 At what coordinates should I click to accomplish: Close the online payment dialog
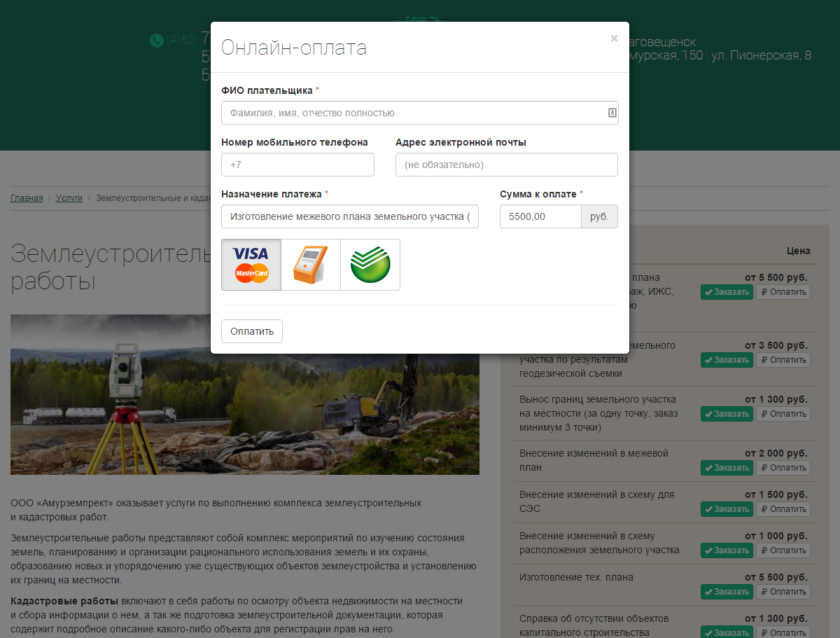coord(614,39)
